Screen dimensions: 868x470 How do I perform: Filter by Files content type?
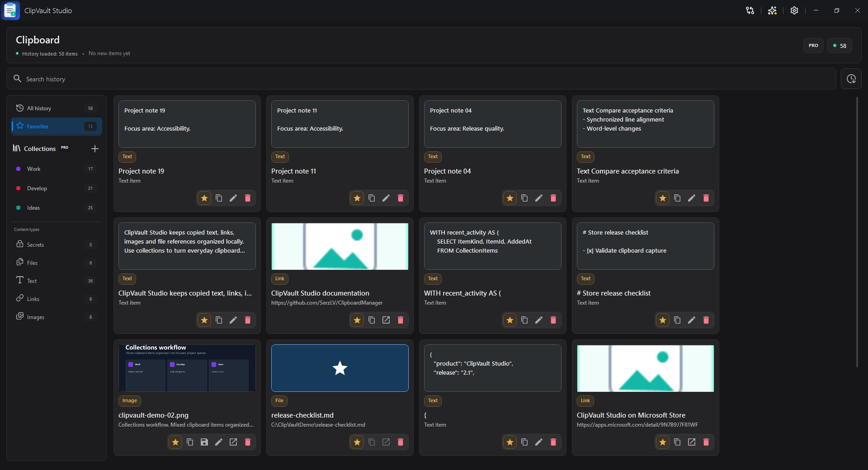57,263
